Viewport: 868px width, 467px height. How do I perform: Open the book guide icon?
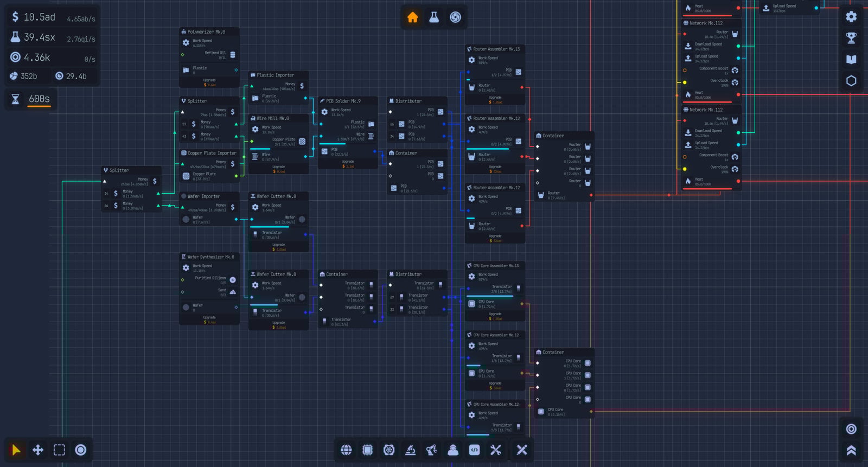851,59
